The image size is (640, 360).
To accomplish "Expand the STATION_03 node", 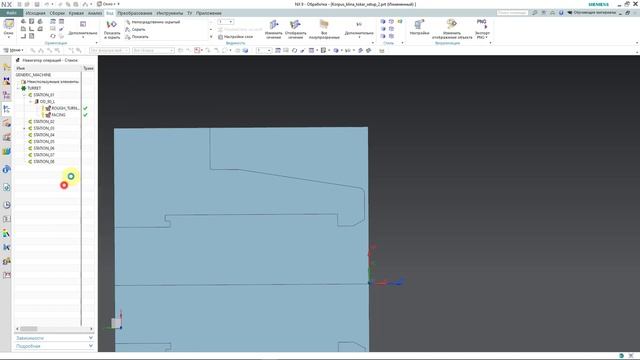I will pyautogui.click(x=24, y=128).
